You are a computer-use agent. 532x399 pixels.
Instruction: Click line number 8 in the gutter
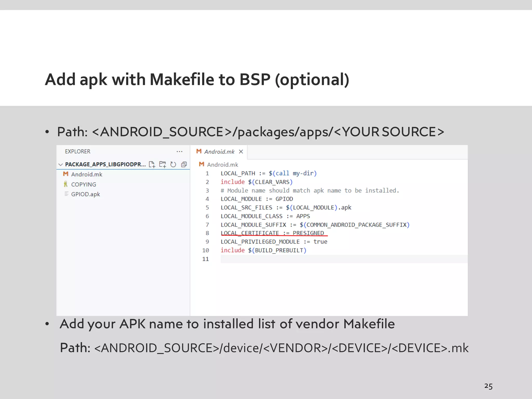point(207,233)
